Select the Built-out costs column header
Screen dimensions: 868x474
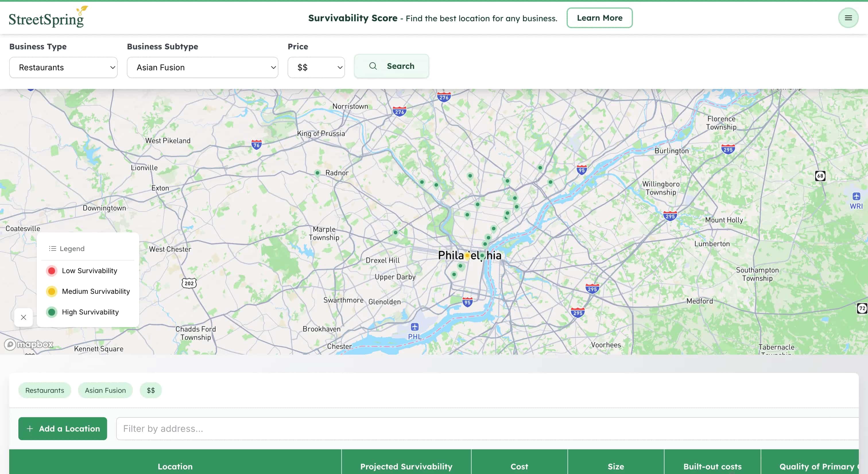pos(712,466)
